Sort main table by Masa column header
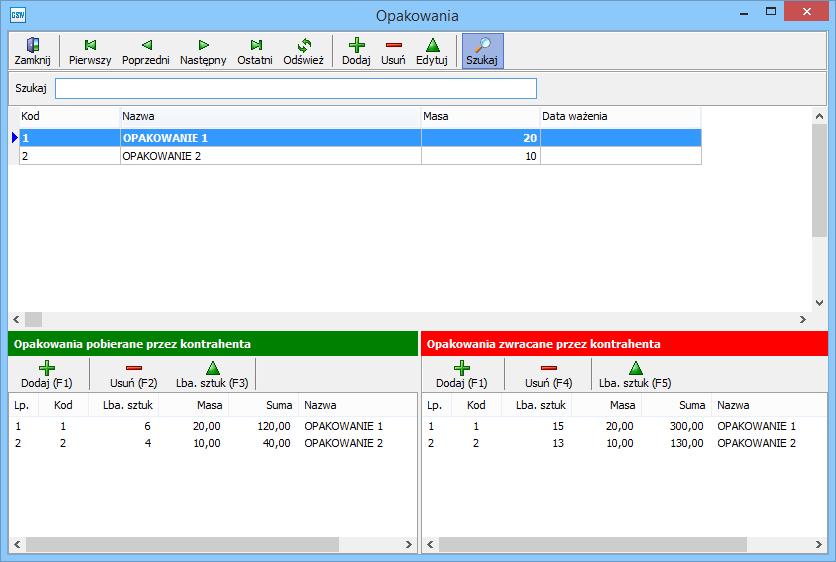836x562 pixels. coord(480,116)
